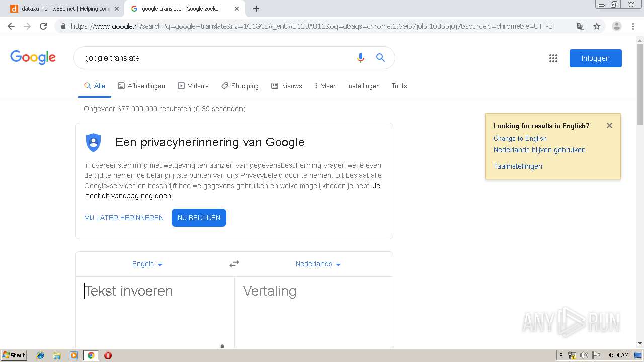Close the English results notice

point(609,126)
